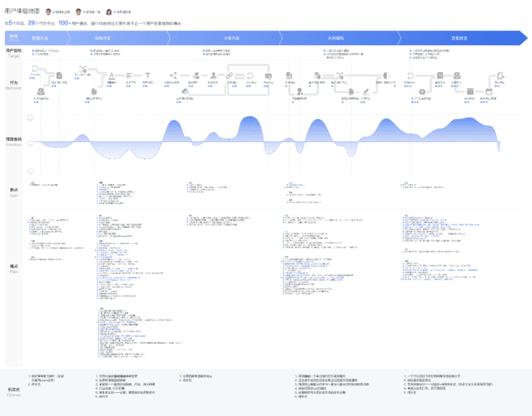The height and width of the screenshot is (416, 532).
Task: Click the calendar-with-pencil icon
Action: coord(489,91)
